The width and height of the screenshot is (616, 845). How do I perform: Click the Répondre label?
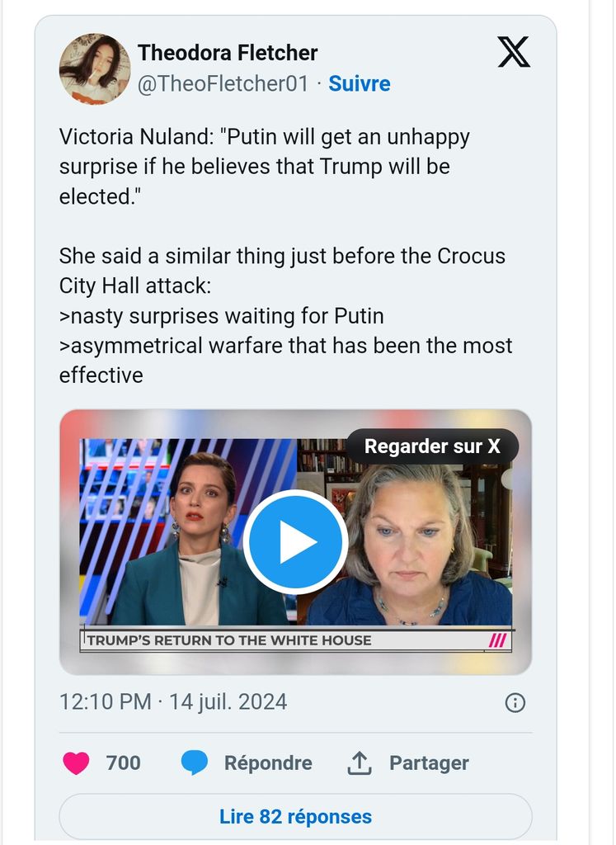[268, 763]
